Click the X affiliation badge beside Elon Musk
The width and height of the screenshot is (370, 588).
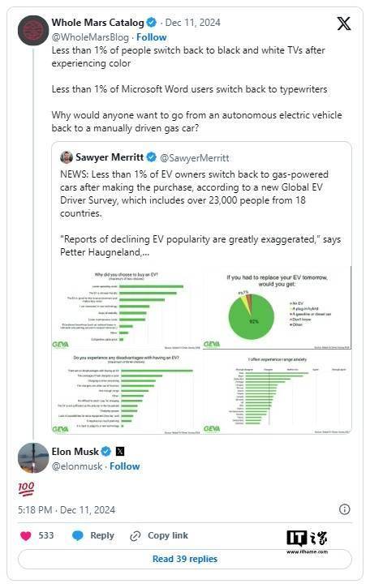pos(120,451)
